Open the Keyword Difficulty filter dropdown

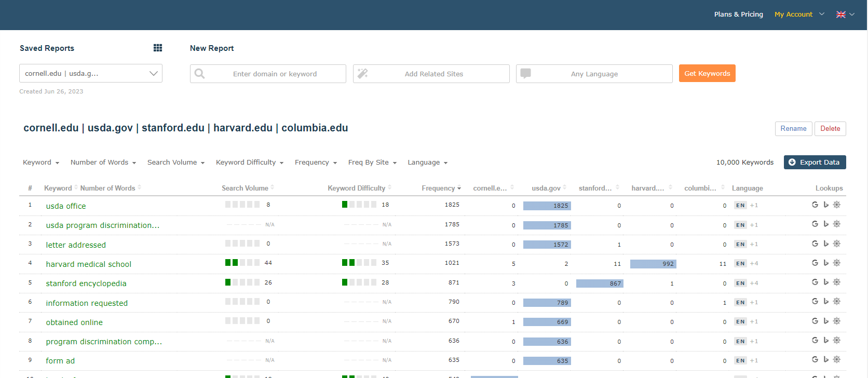(x=250, y=163)
